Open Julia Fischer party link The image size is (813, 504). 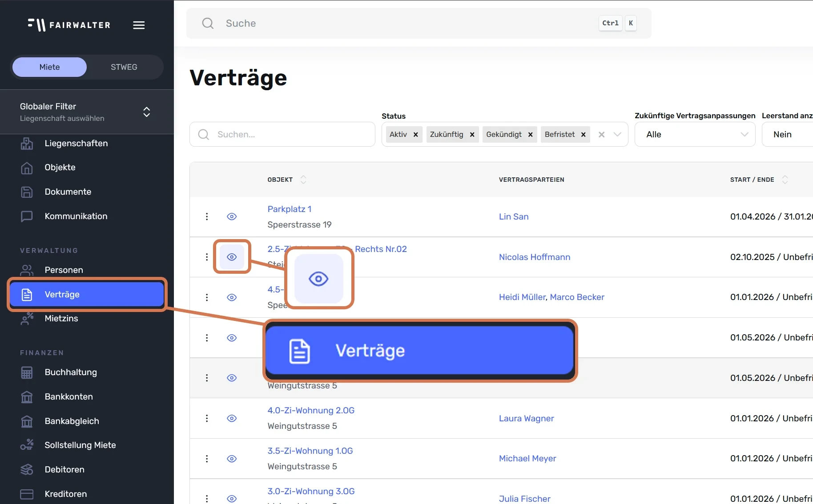click(525, 499)
